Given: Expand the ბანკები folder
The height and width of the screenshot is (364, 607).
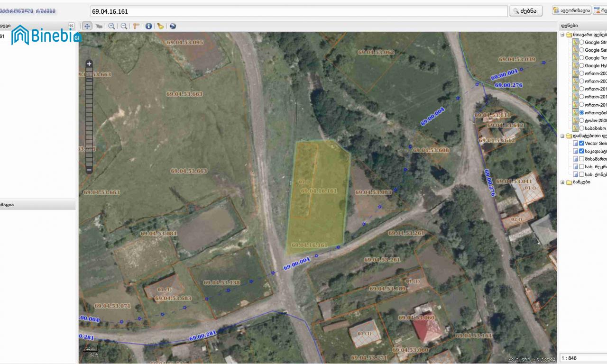Looking at the screenshot, I should tap(562, 182).
